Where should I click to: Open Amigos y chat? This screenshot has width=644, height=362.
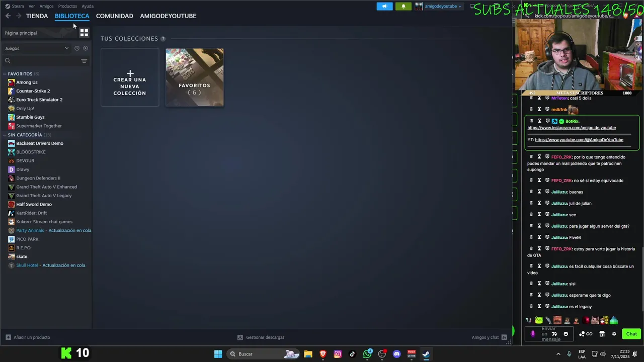(489, 337)
